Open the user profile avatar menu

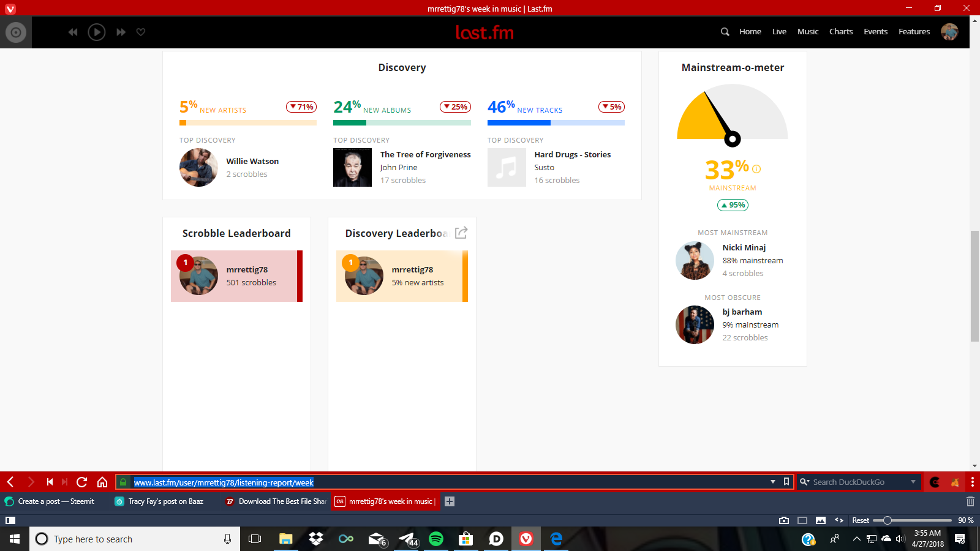pos(949,32)
